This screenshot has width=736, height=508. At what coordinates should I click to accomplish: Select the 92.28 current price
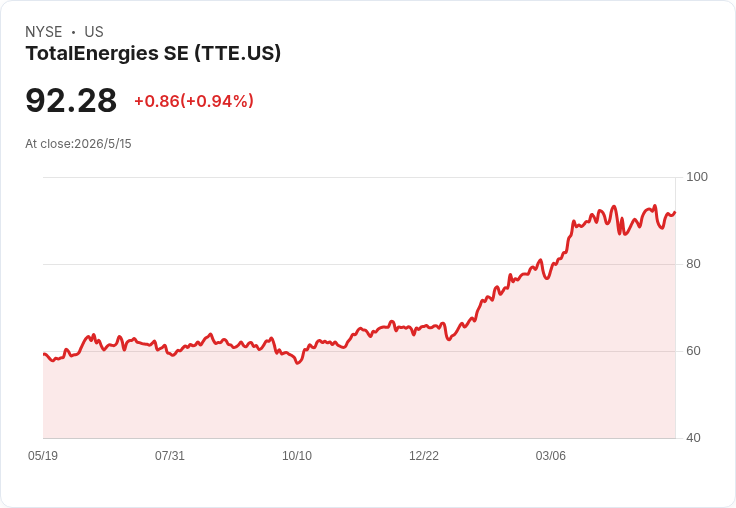pyautogui.click(x=71, y=100)
